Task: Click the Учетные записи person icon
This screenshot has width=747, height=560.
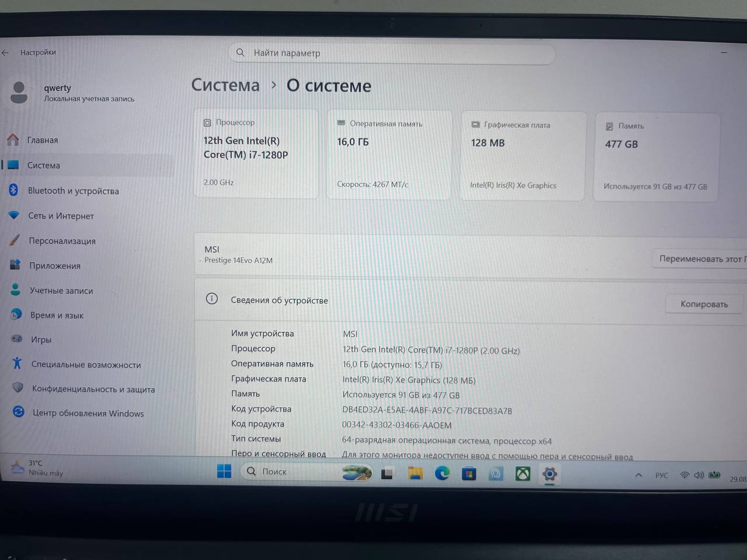Action: (16, 290)
